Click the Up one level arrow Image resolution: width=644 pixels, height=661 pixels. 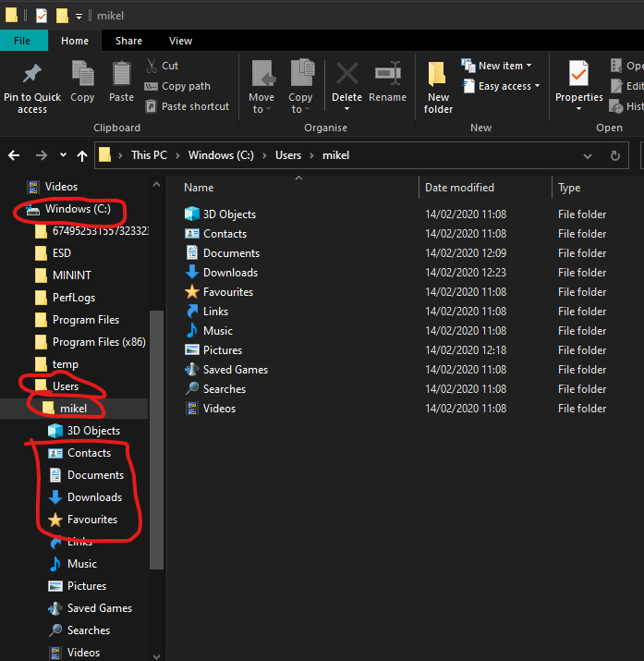(82, 156)
